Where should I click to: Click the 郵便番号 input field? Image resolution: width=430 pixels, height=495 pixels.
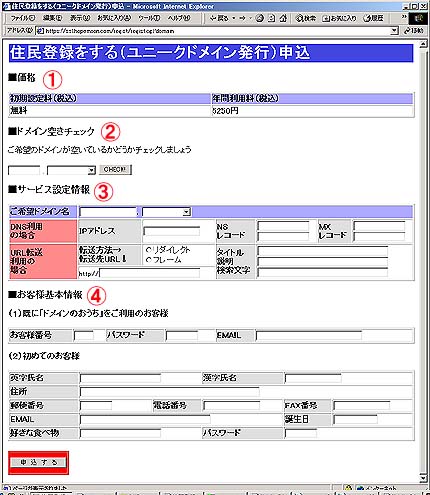click(x=96, y=406)
